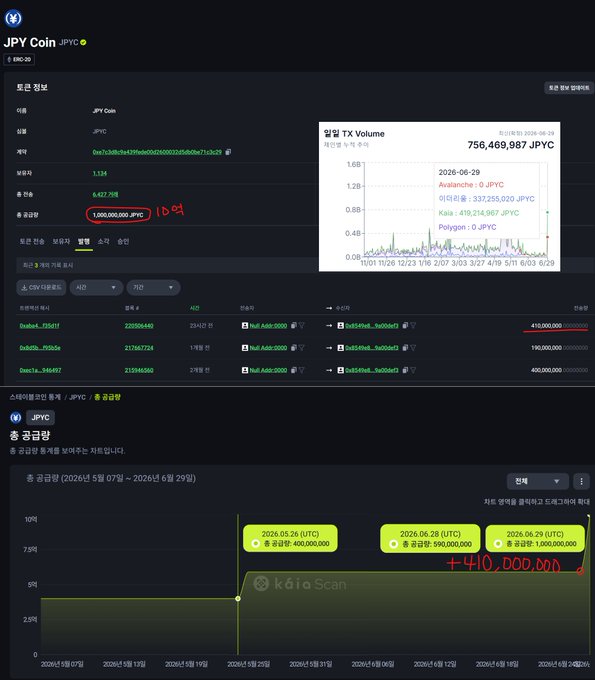This screenshot has width=595, height=680.
Task: Open the 전체 range dropdown
Action: point(538,481)
